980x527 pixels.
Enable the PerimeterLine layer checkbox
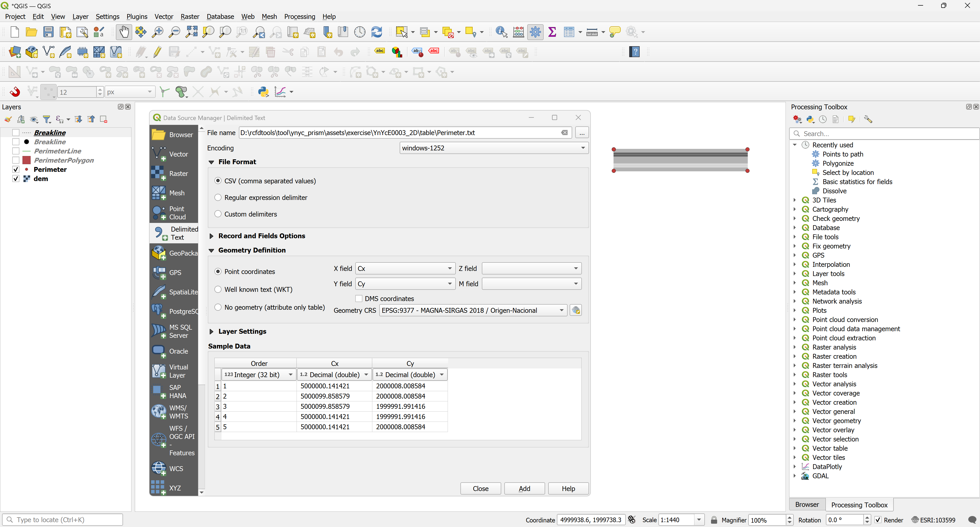coord(16,151)
